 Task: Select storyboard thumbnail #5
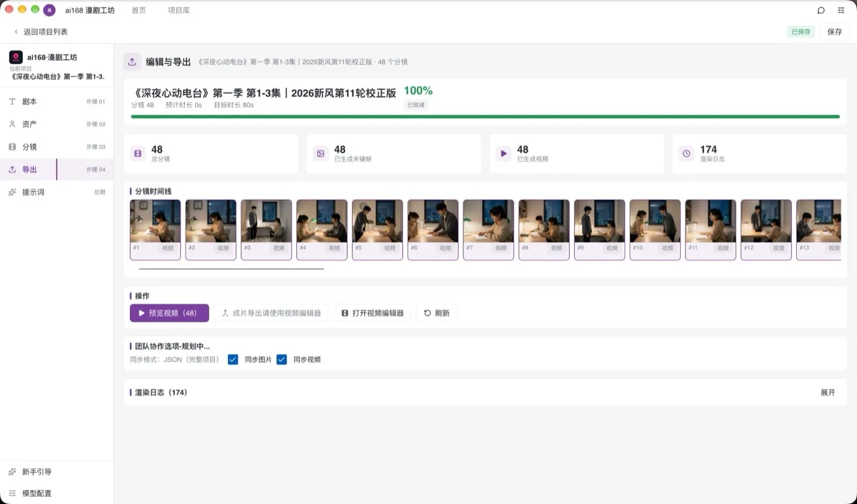coord(377,229)
